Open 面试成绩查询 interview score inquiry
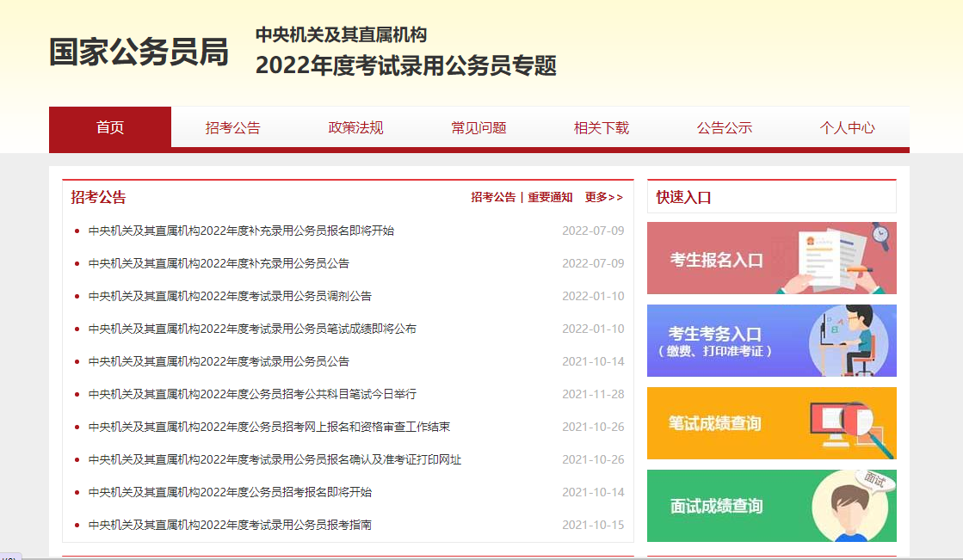 point(771,506)
